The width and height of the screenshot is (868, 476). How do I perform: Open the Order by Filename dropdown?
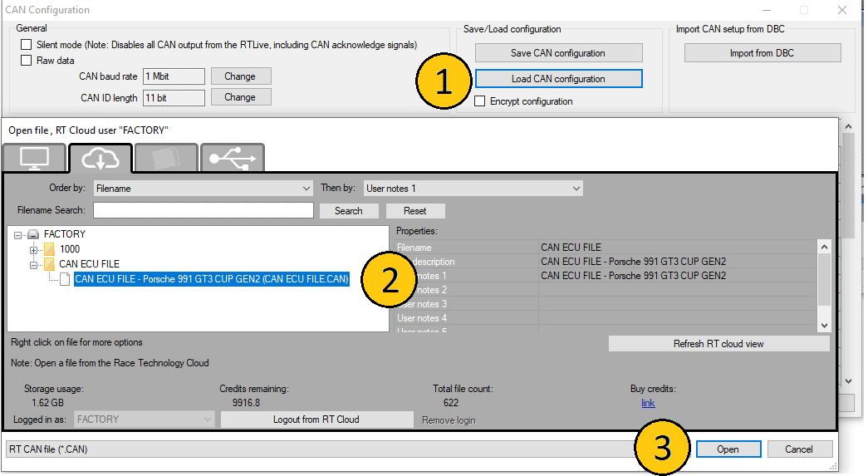(203, 189)
